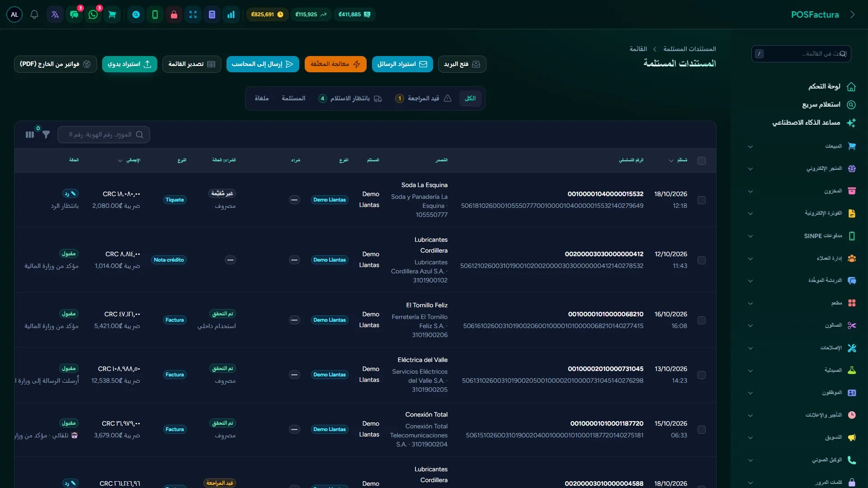Image resolution: width=868 pixels, height=488 pixels.
Task: Check the El Tornillo Feliz row checkbox
Action: click(702, 320)
